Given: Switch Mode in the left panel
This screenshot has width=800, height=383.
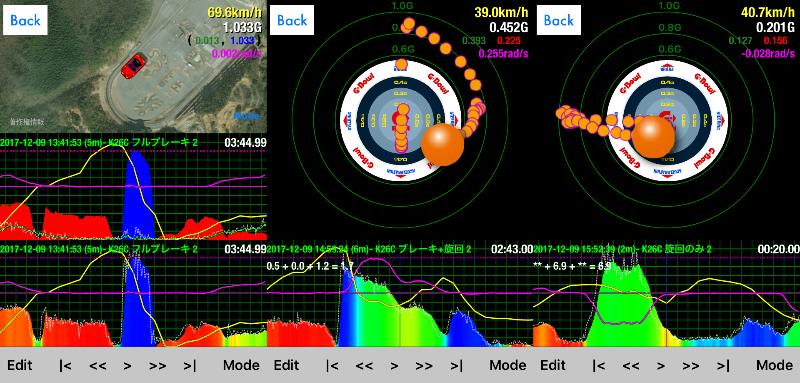Looking at the screenshot, I should tap(241, 365).
